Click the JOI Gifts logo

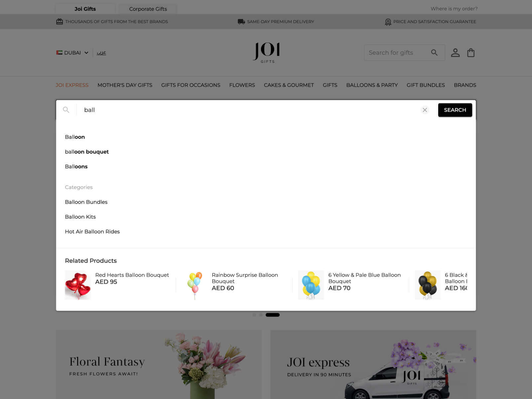tap(266, 53)
